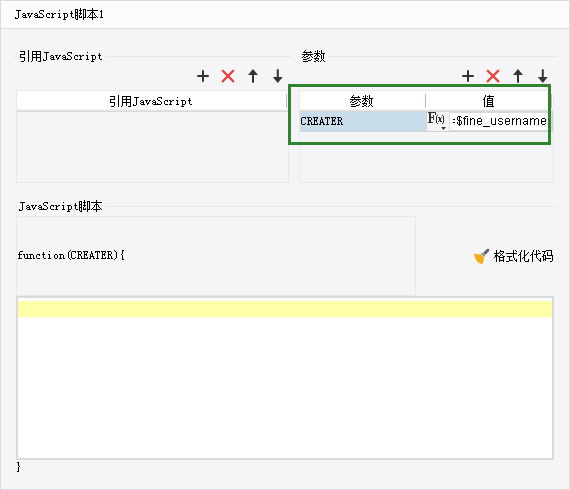
Task: Place cursor in highlighted script editor line
Action: (285, 309)
